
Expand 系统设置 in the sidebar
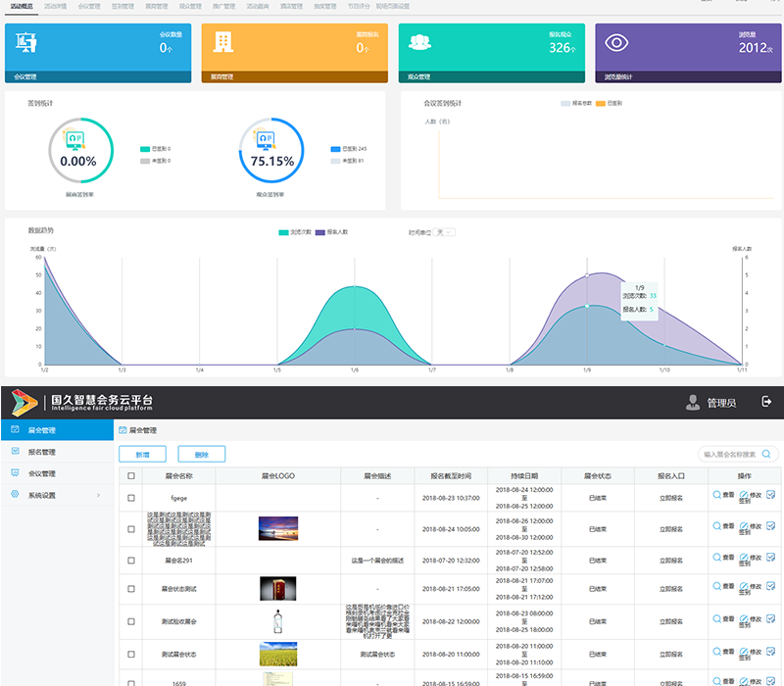pos(56,495)
